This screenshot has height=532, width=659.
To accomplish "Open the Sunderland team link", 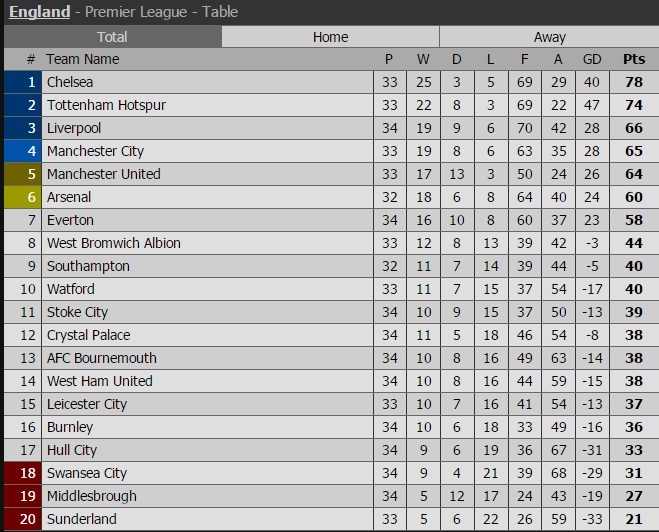I will tap(81, 519).
